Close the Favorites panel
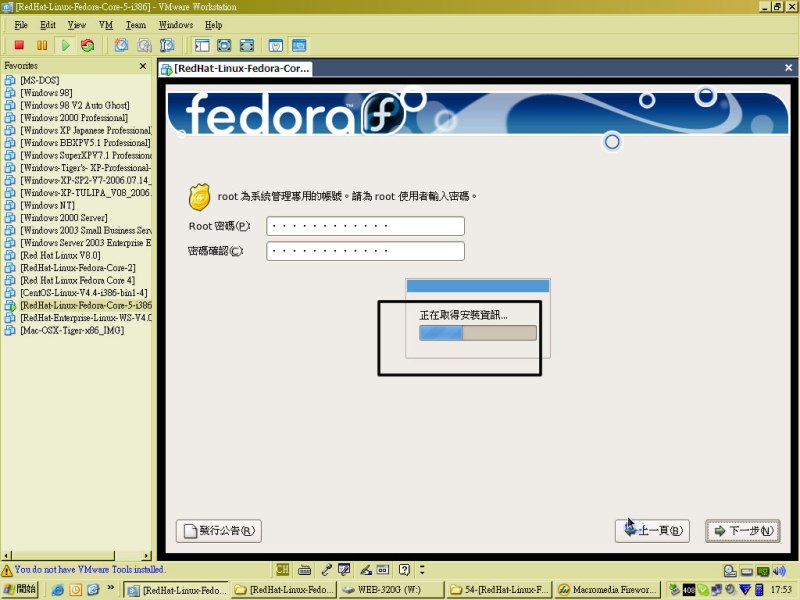This screenshot has height=600, width=800. [x=143, y=66]
